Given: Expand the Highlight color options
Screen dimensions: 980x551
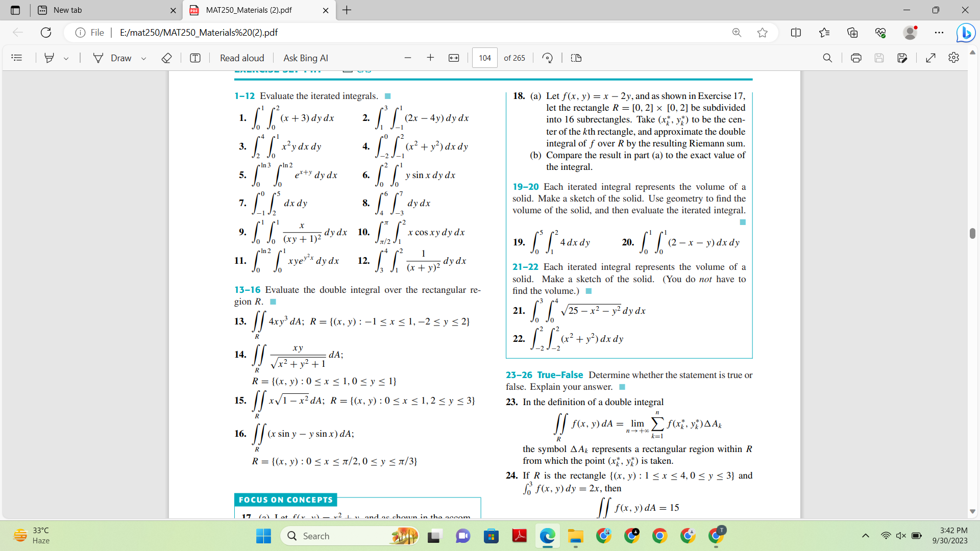Looking at the screenshot, I should [66, 58].
